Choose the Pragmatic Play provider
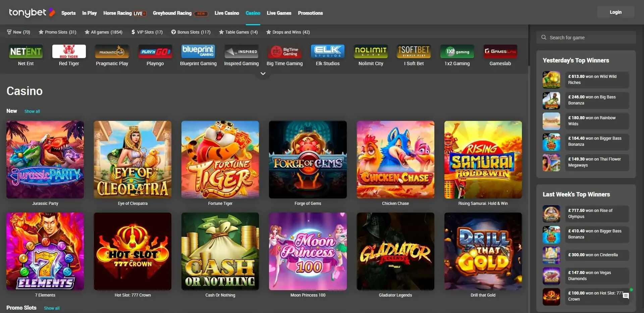644x313 pixels. point(112,52)
